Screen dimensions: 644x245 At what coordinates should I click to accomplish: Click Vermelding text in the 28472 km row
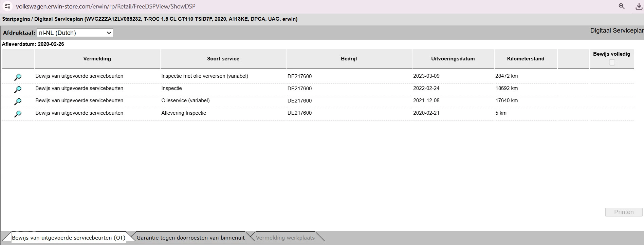coord(79,76)
